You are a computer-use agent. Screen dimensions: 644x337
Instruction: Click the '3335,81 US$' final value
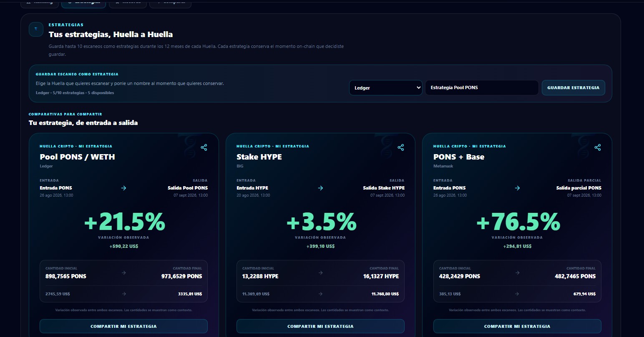tap(190, 294)
